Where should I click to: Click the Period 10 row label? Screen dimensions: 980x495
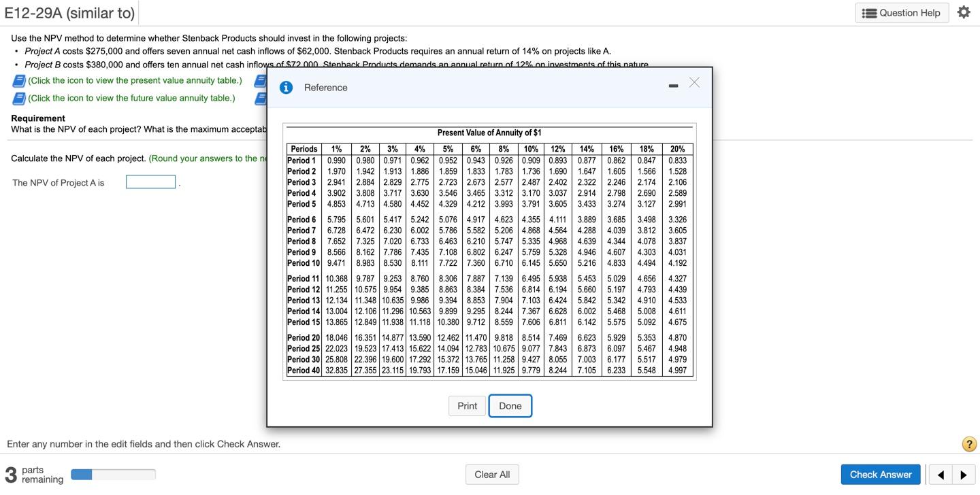304,263
